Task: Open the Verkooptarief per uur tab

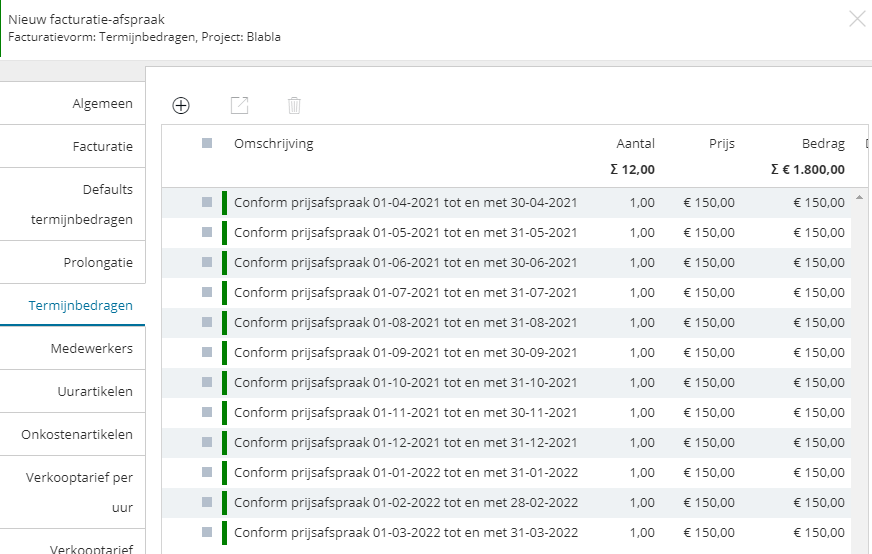Action: pyautogui.click(x=72, y=492)
